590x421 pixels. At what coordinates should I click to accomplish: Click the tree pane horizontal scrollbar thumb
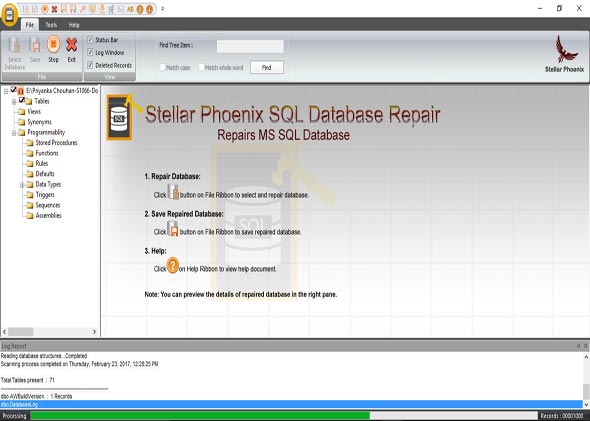coord(21,332)
